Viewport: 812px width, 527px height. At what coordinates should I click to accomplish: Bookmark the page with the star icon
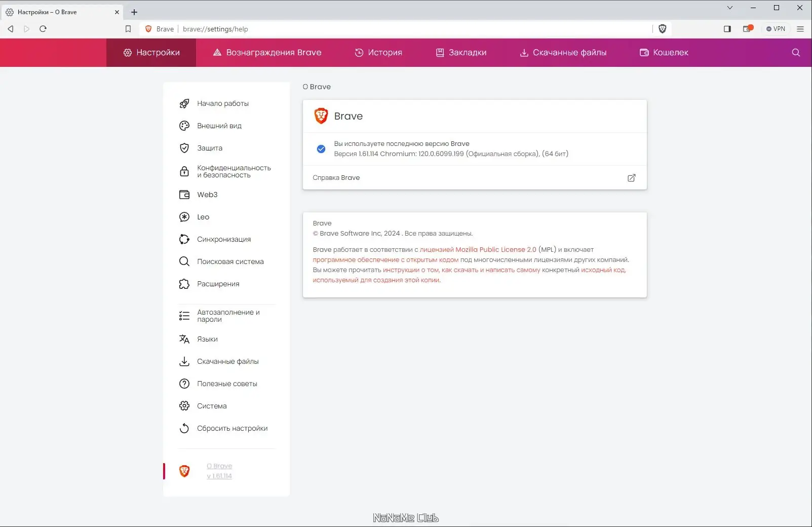[128, 29]
